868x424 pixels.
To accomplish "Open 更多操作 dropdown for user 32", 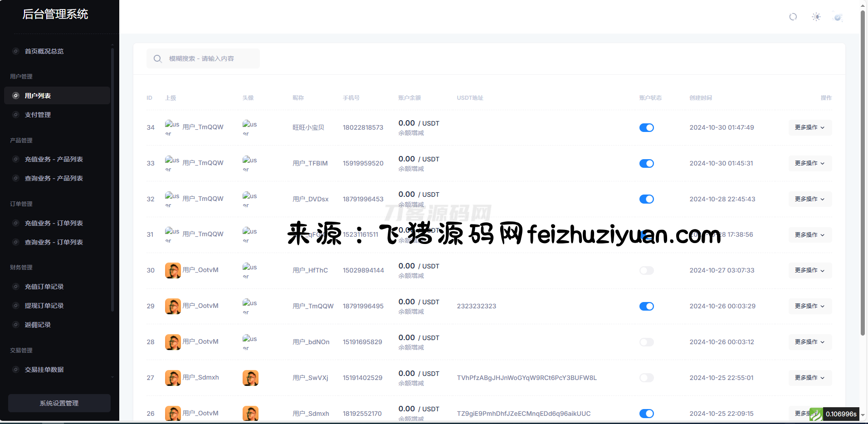I will point(809,199).
